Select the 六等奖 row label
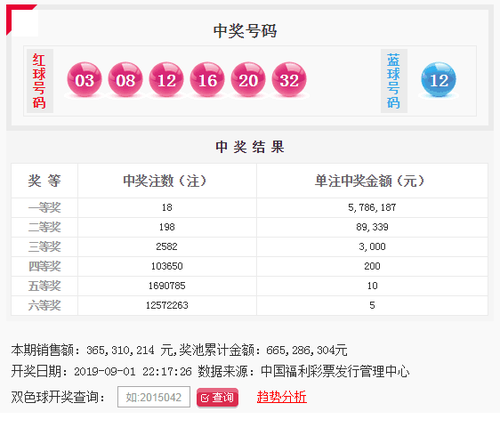Image resolution: width=500 pixels, height=426 pixels. click(44, 305)
